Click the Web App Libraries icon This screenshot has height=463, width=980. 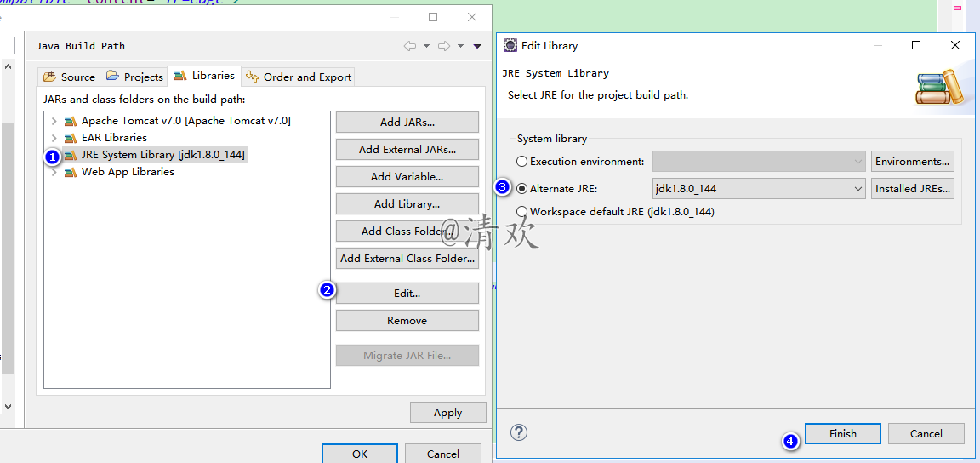pyautogui.click(x=70, y=171)
